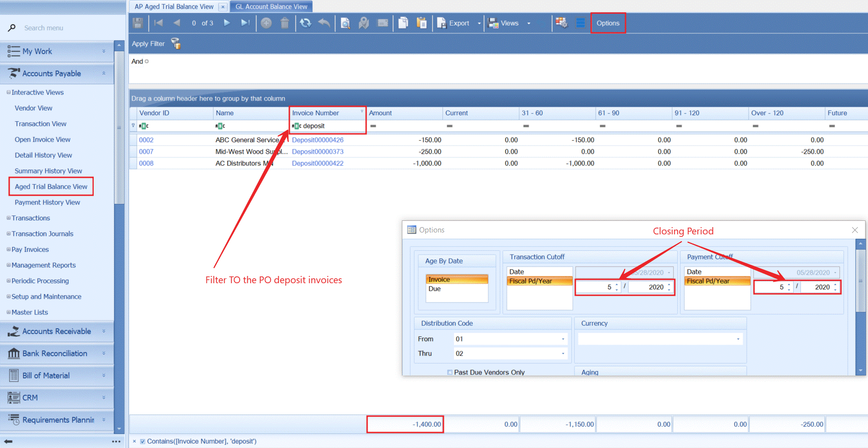Click the Copy icon in toolbar
The width and height of the screenshot is (868, 448).
403,23
